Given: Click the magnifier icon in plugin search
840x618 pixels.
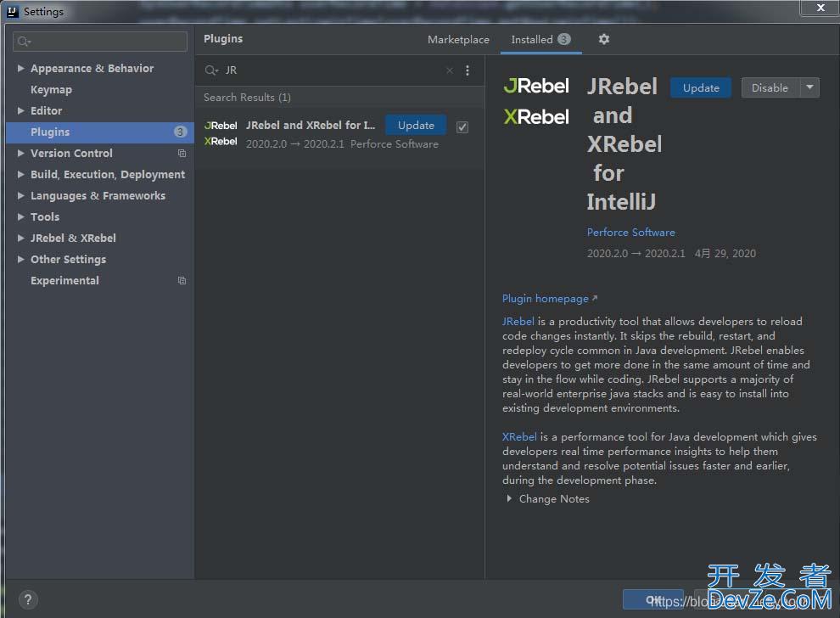Looking at the screenshot, I should (x=211, y=71).
